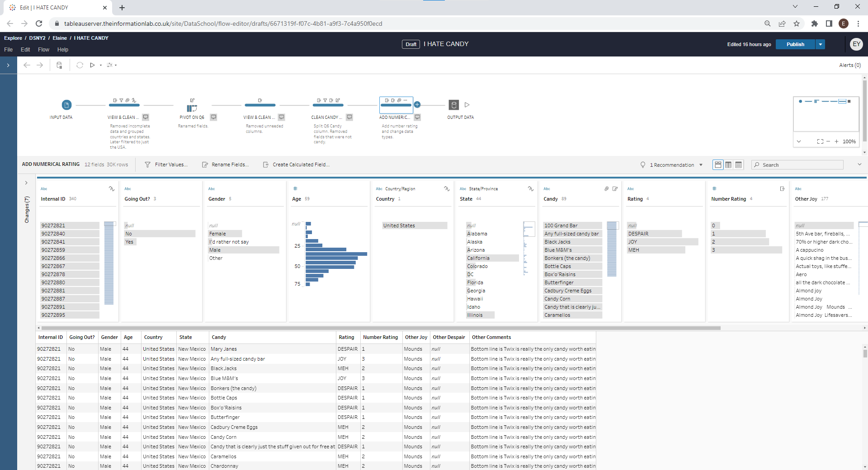Select the Pivot on Q6 step icon
Viewport: 868px width, 470px height.
coord(192,108)
